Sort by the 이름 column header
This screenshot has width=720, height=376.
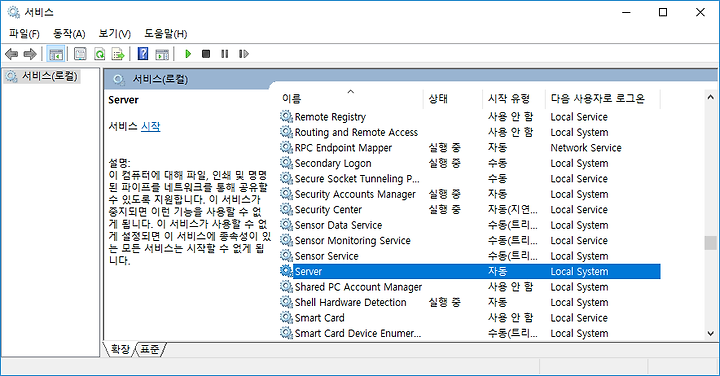[x=351, y=98]
